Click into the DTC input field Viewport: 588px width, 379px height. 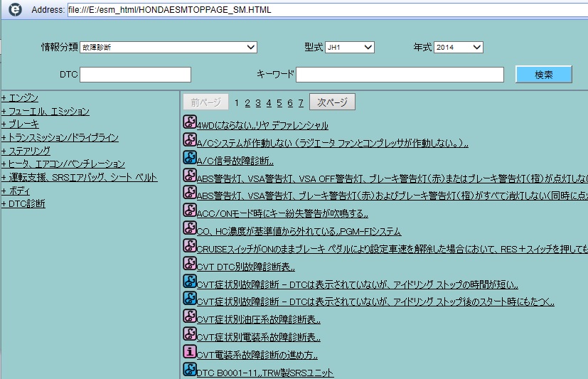pyautogui.click(x=135, y=75)
